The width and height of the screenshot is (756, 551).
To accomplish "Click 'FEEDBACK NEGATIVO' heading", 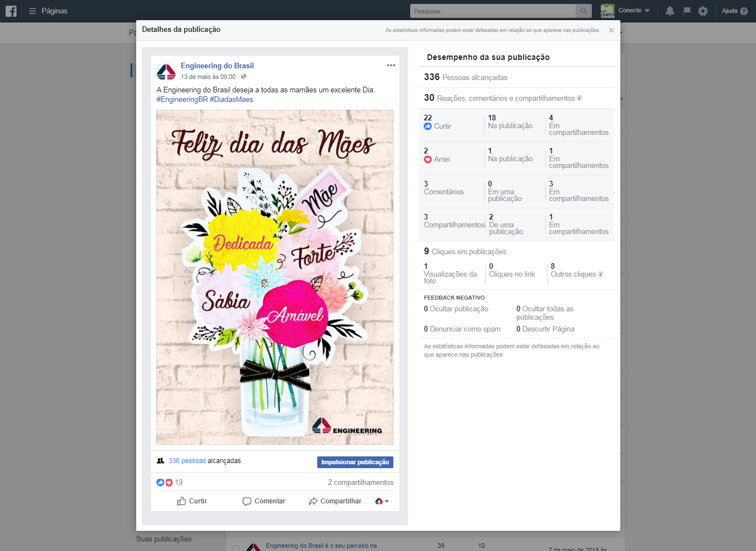I will (454, 298).
